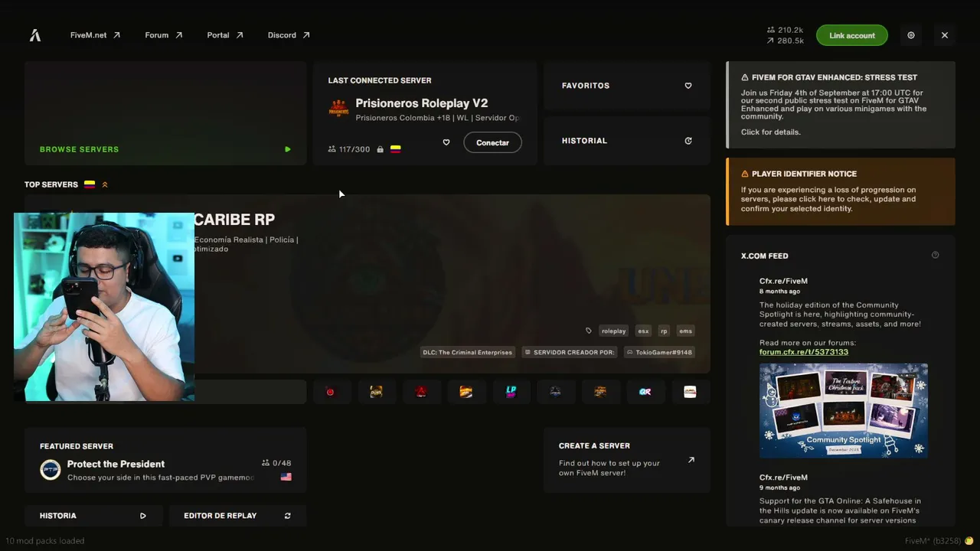The width and height of the screenshot is (980, 551).
Task: Select the red power-icon server thumbnail
Action: 330,392
